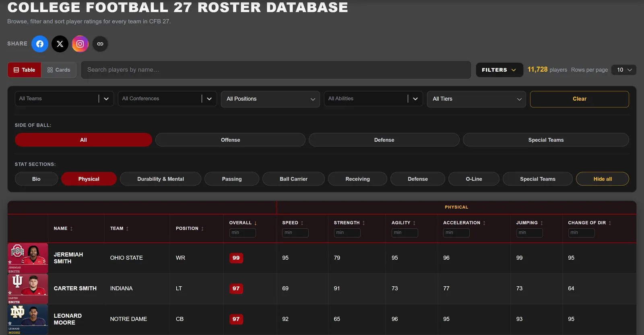Toggle Receiving stat section
Viewport: 644px width, 335px height.
357,179
